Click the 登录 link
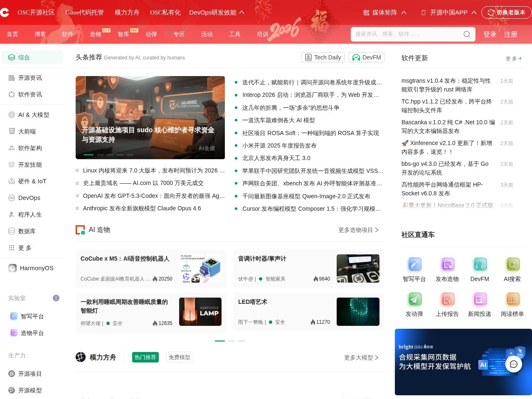 click(x=490, y=34)
